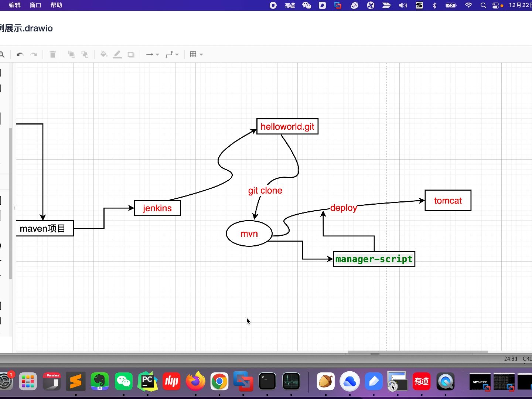The width and height of the screenshot is (532, 399).
Task: Click the battery status icon
Action: pyautogui.click(x=451, y=5)
